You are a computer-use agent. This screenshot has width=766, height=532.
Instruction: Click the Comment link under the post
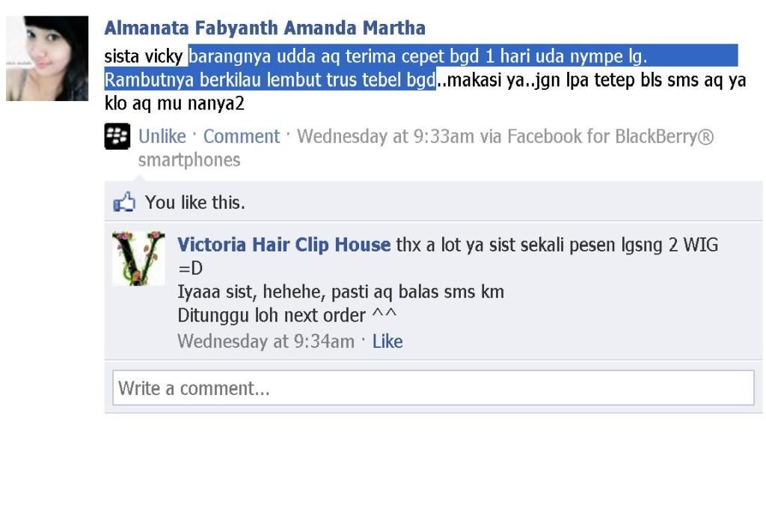pos(242,136)
